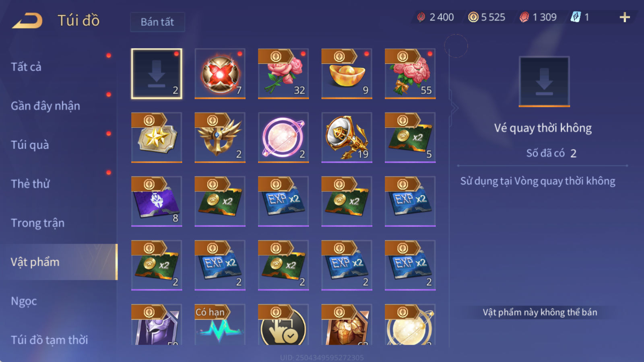Screen dimensions: 644x362
Task: Select the red crossed orb item
Action: [220, 74]
